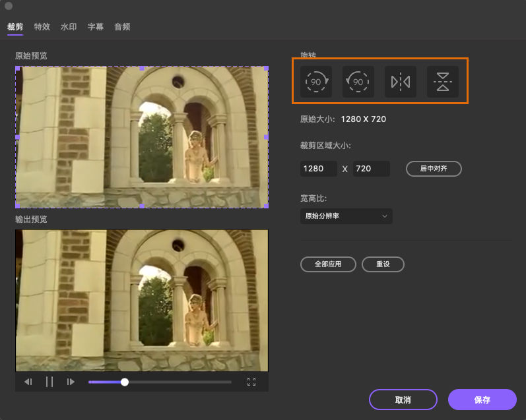Rotate video 90 degrees clockwise
Viewport: 526px width, 420px height.
(x=316, y=82)
